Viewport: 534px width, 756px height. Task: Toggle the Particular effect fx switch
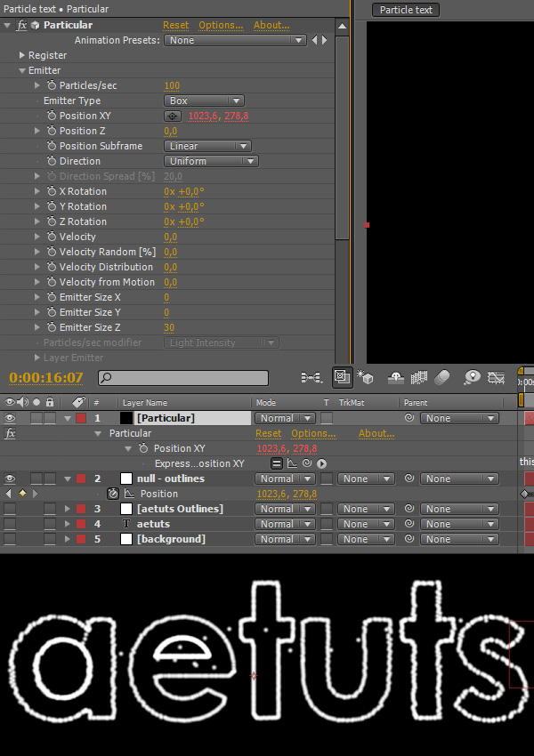coord(21,25)
